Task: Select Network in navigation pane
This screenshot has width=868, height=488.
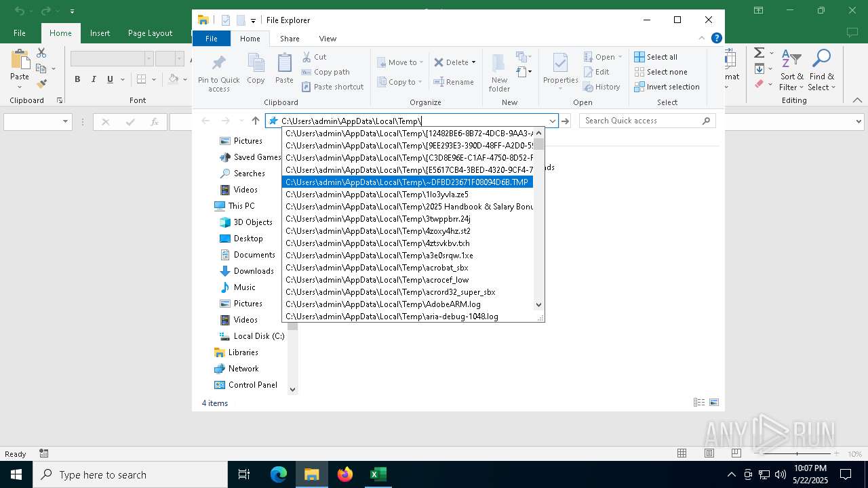Action: tap(243, 369)
